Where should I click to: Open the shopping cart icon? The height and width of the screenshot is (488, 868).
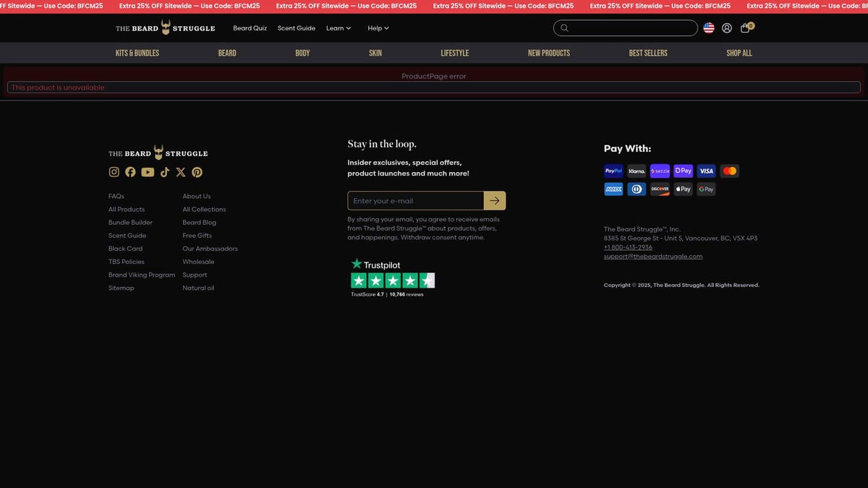point(746,28)
